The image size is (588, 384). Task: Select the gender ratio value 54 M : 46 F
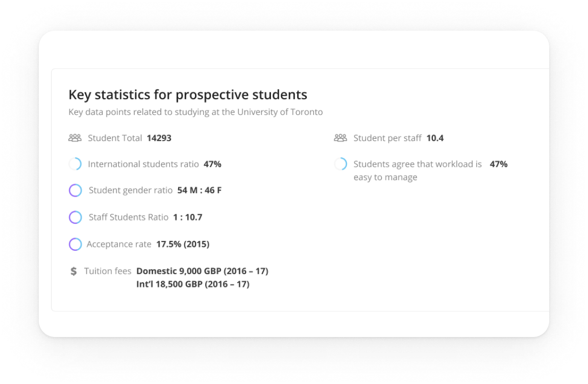click(x=200, y=190)
